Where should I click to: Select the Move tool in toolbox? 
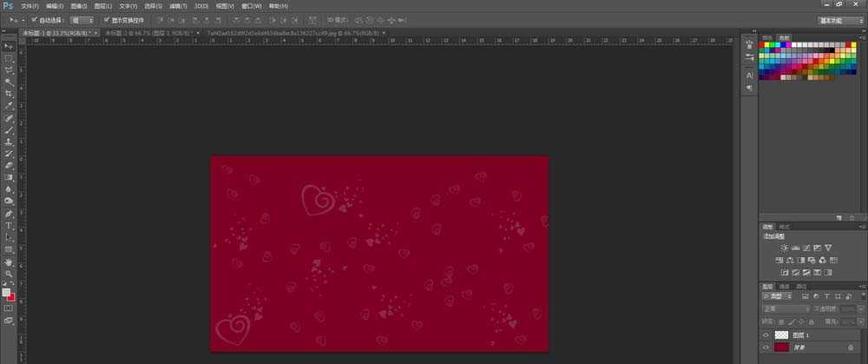[9, 45]
